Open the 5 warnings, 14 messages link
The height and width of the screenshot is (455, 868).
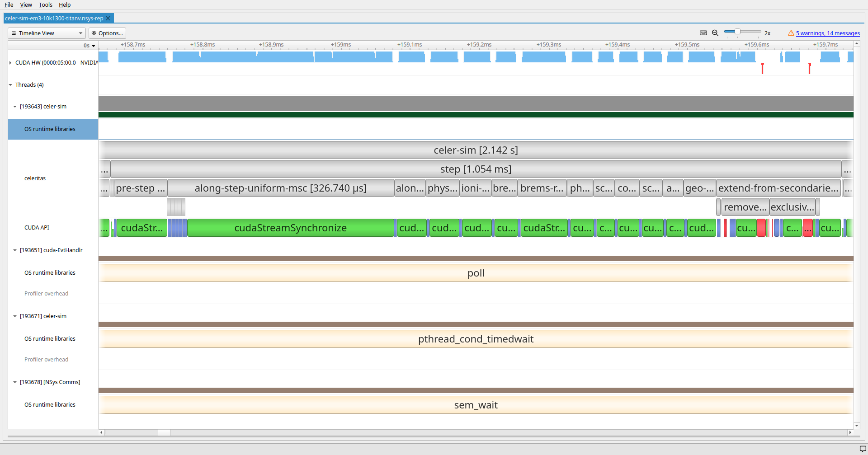pyautogui.click(x=828, y=33)
